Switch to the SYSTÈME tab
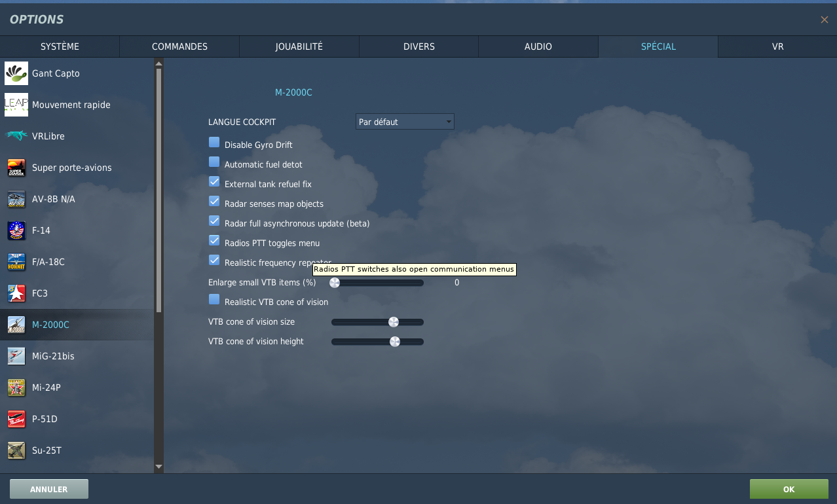This screenshot has width=837, height=504. tap(60, 46)
